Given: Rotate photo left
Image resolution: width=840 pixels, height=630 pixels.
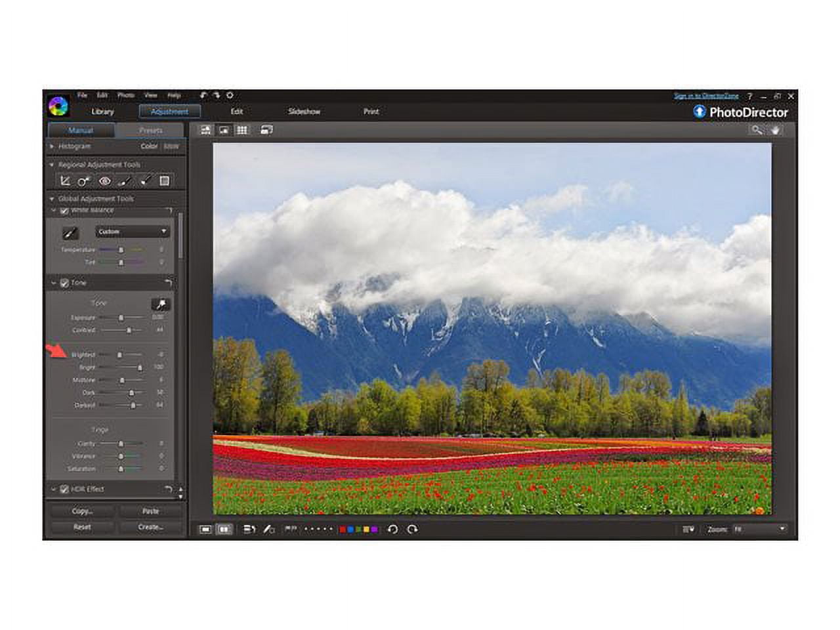Looking at the screenshot, I should (x=392, y=529).
